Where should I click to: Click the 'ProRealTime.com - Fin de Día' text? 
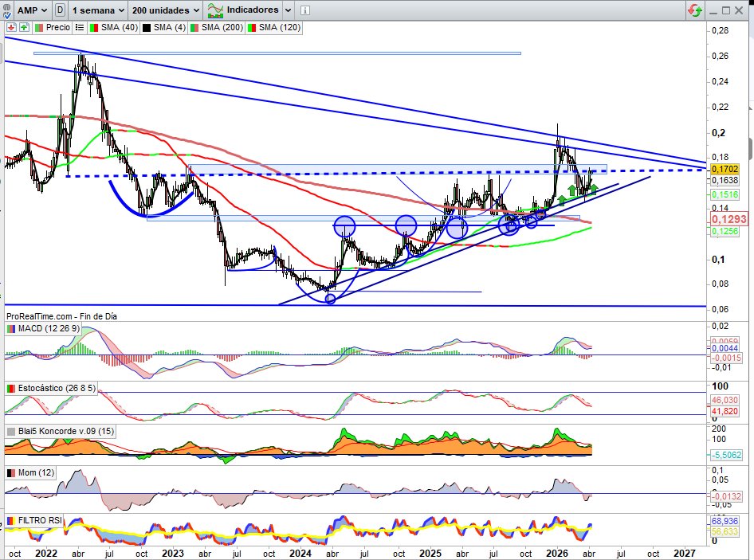click(x=61, y=316)
